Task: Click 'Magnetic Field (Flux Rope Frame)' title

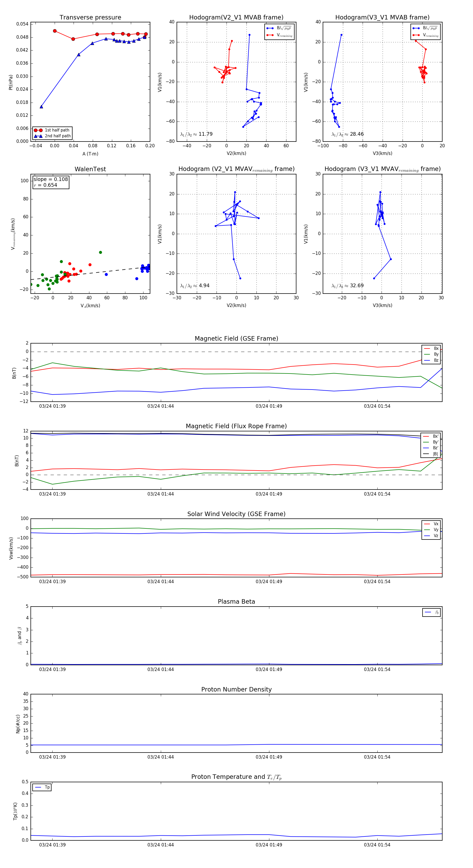Action: click(x=236, y=426)
